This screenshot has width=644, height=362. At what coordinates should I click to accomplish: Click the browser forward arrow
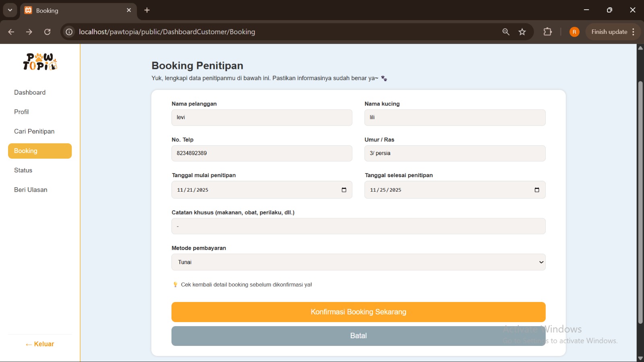tap(29, 32)
